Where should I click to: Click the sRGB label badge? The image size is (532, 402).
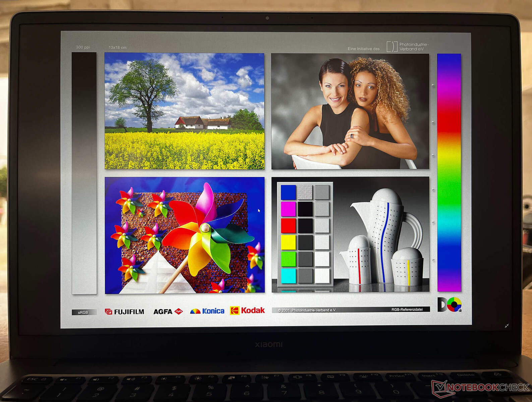[x=83, y=312]
